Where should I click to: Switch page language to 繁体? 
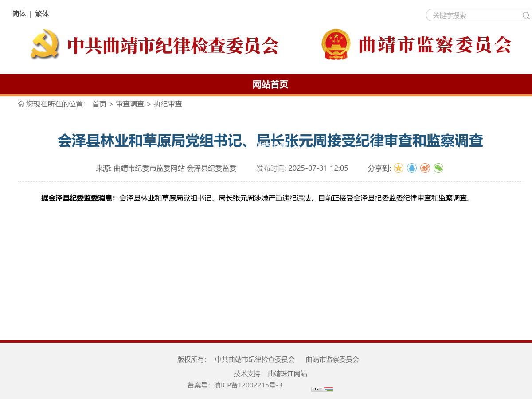pos(42,14)
